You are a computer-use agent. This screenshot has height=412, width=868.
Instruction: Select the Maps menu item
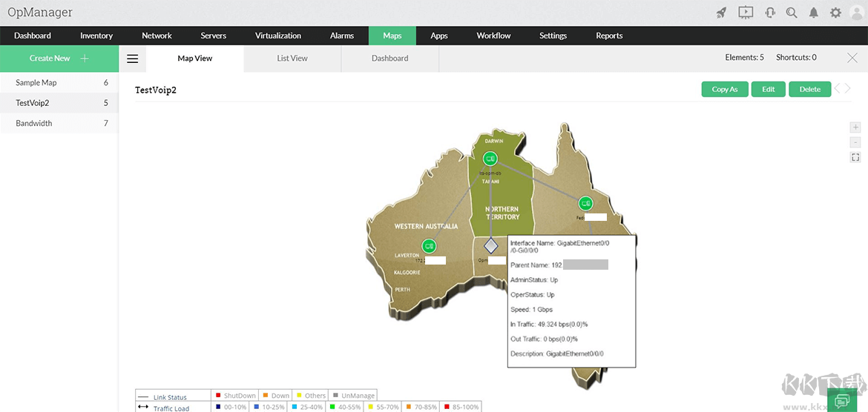392,36
